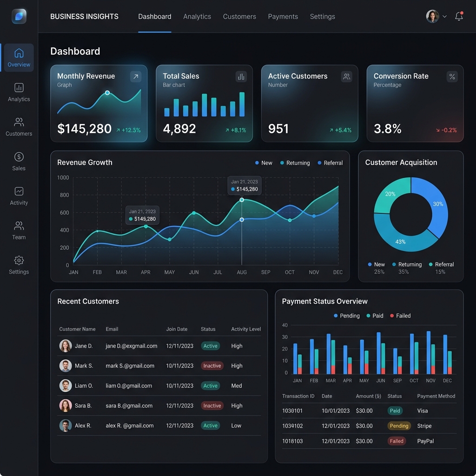Sort by Payment Method column header
The height and width of the screenshot is (476, 476).
click(436, 396)
